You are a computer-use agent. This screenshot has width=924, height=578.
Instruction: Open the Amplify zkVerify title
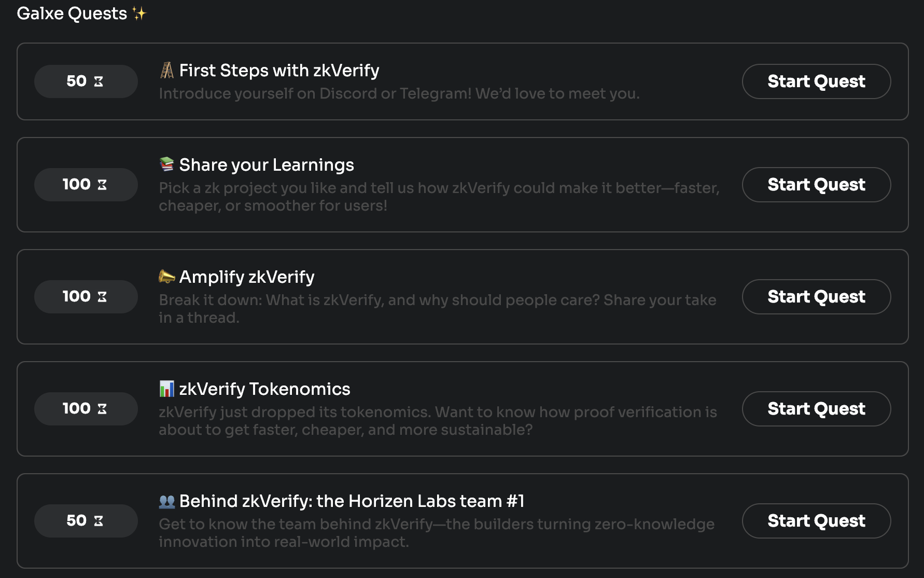pos(247,277)
